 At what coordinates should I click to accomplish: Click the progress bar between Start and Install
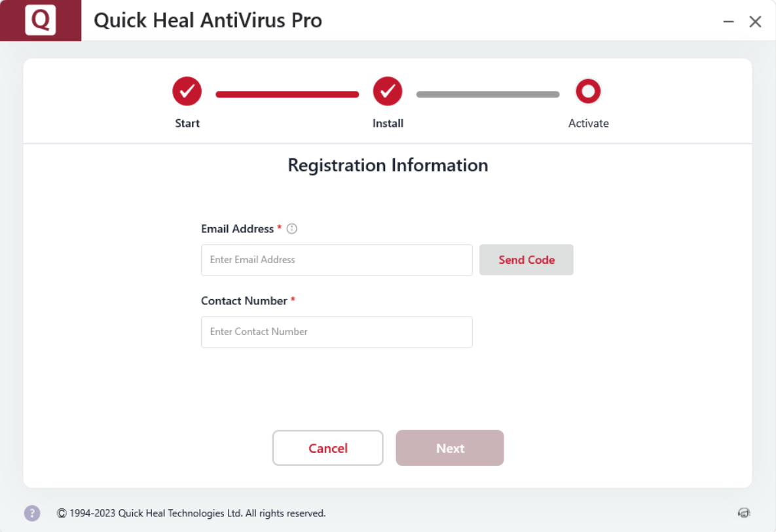point(287,94)
